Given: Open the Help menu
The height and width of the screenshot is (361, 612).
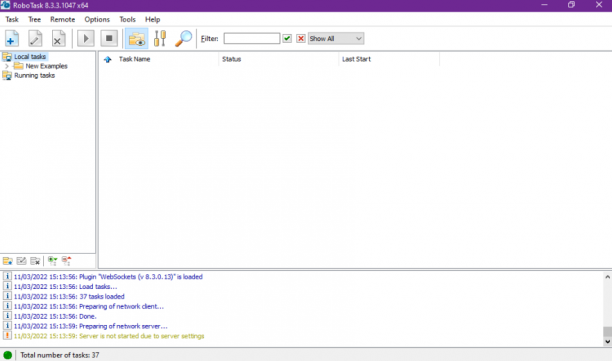Looking at the screenshot, I should 153,19.
